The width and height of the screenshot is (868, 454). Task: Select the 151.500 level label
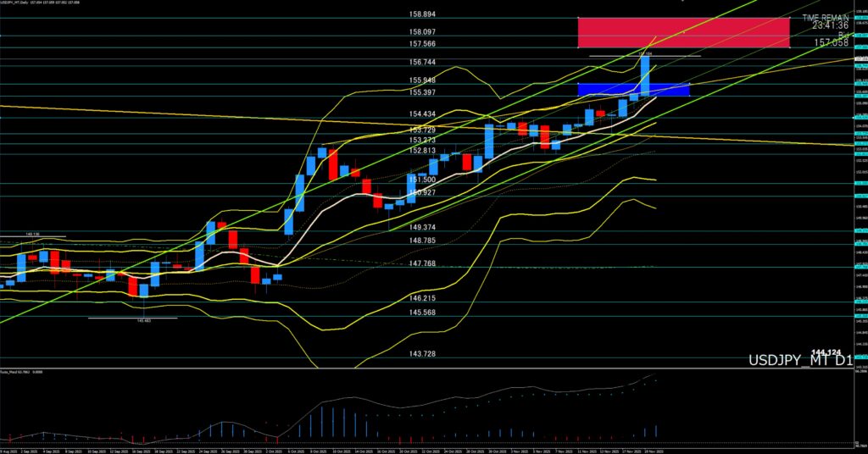(x=422, y=180)
